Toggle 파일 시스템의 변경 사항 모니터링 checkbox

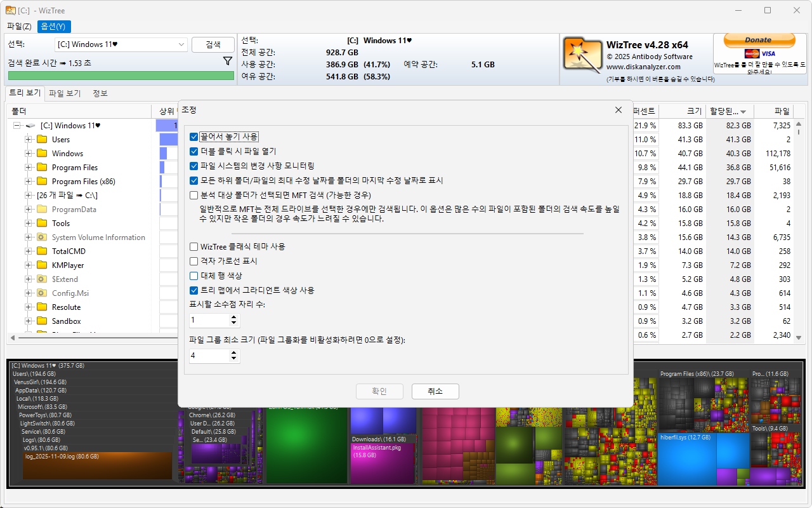[194, 166]
